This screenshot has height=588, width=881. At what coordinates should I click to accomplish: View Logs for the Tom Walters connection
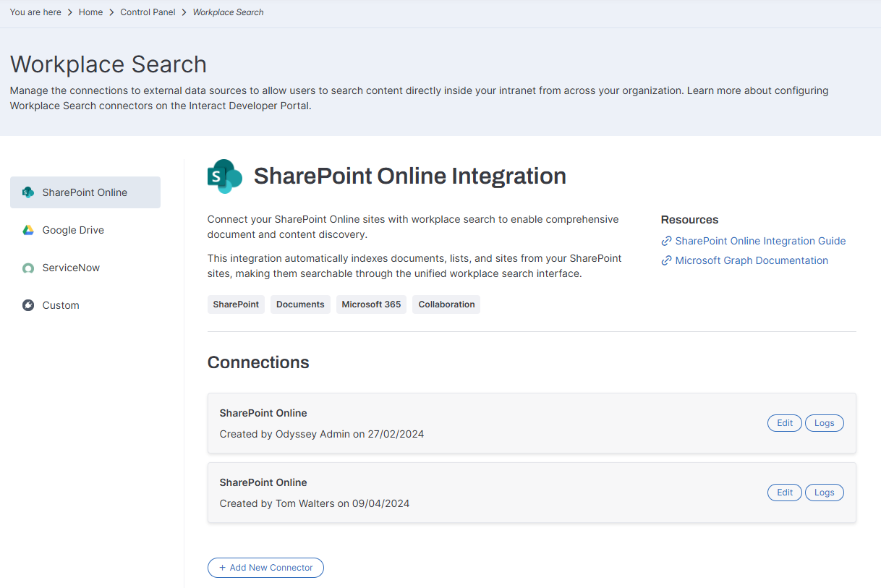tap(825, 493)
